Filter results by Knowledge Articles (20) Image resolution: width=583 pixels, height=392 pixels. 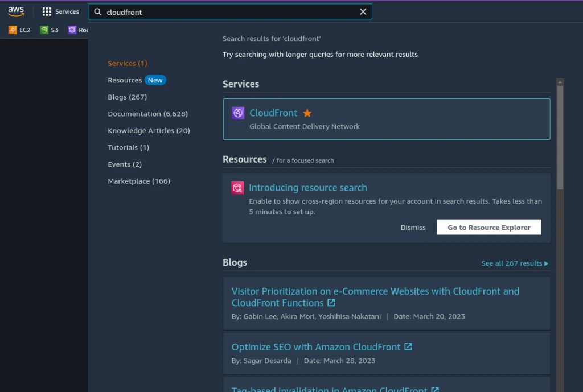(149, 131)
